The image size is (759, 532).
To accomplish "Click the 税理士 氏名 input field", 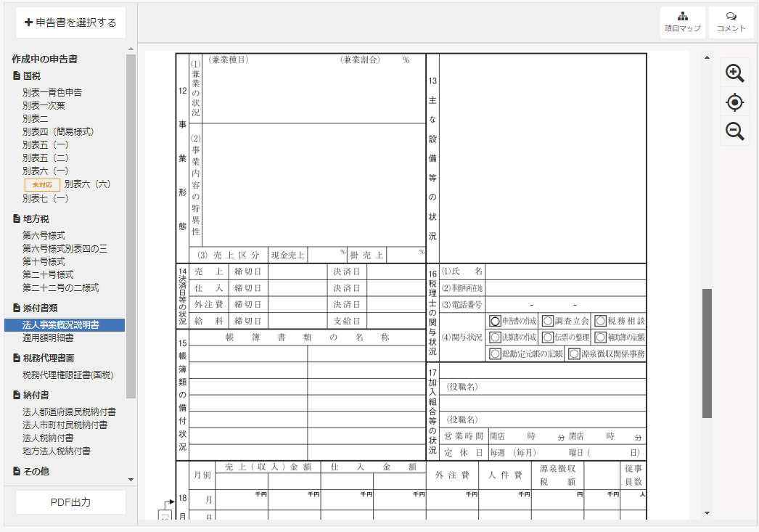I will click(x=565, y=271).
